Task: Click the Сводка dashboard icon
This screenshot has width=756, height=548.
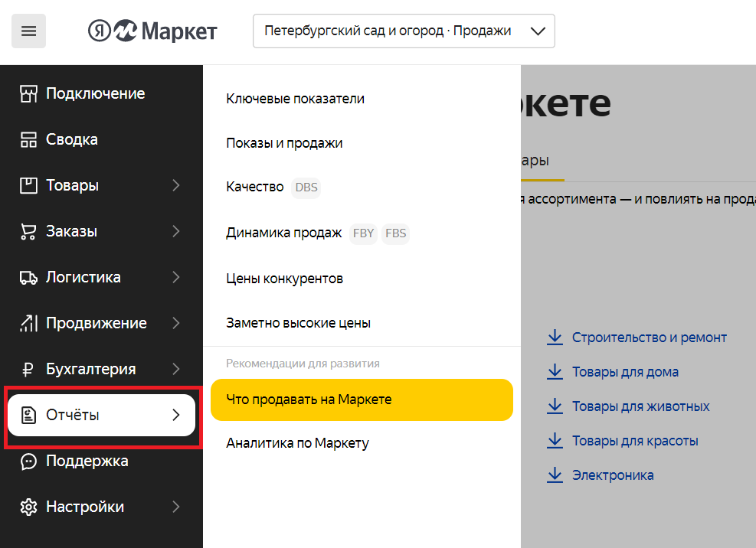Action: tap(28, 140)
